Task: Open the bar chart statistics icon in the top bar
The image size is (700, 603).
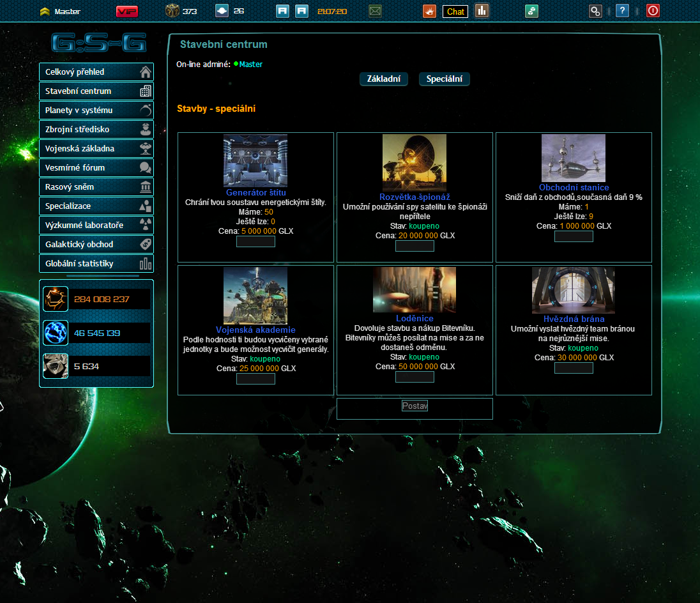Action: [482, 11]
